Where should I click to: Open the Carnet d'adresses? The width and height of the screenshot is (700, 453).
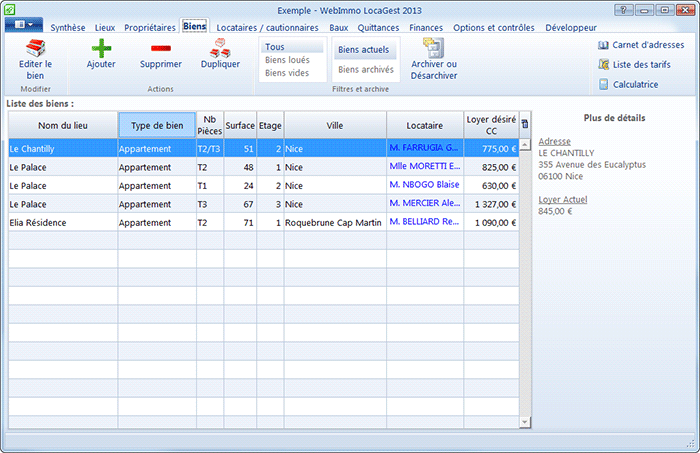(x=641, y=45)
